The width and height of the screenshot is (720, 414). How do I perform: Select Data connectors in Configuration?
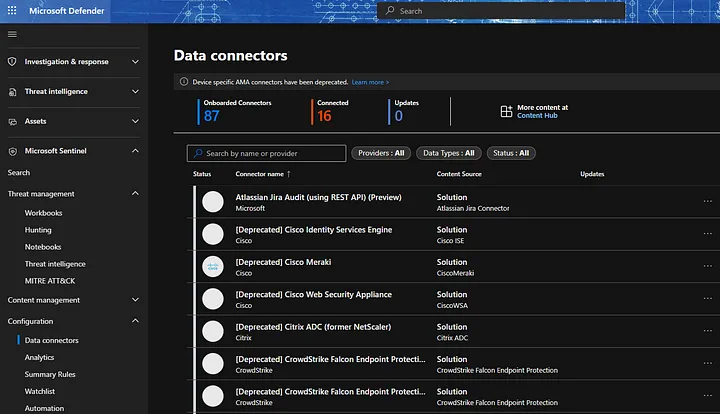[x=51, y=340]
